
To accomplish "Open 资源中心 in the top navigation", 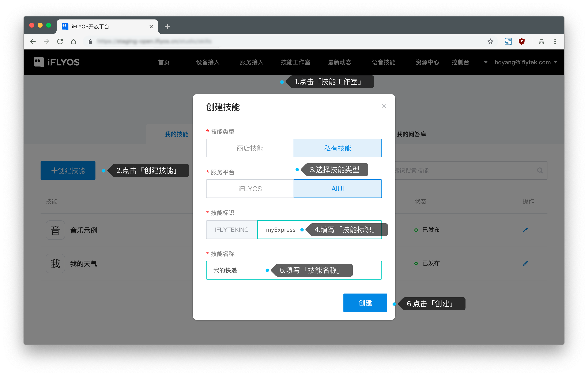I will click(427, 62).
